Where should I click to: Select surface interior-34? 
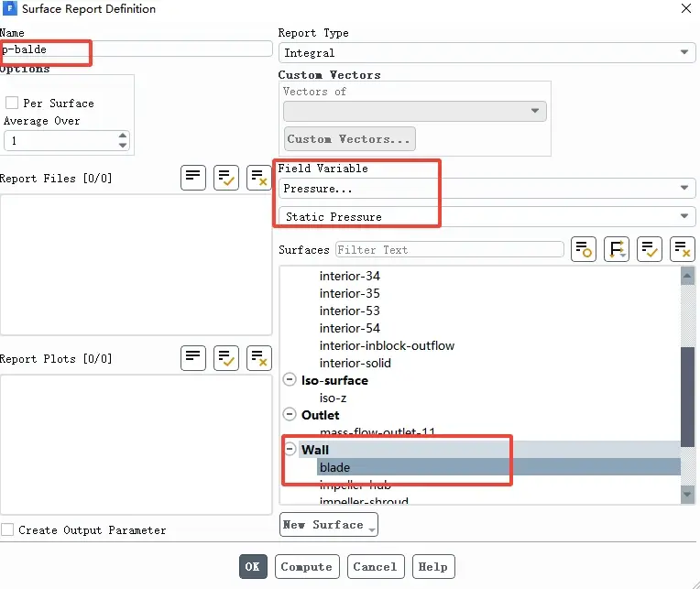350,276
